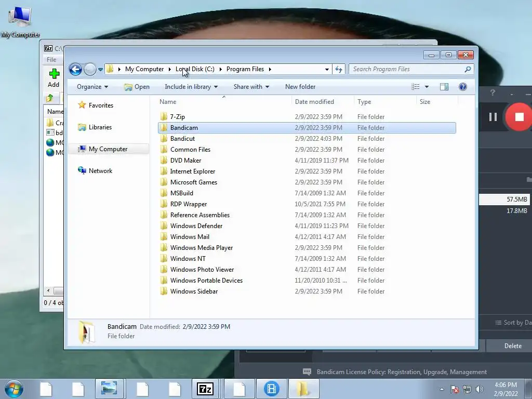Click the Add plus icon in 7-Zip
The width and height of the screenshot is (532, 399).
tap(54, 74)
